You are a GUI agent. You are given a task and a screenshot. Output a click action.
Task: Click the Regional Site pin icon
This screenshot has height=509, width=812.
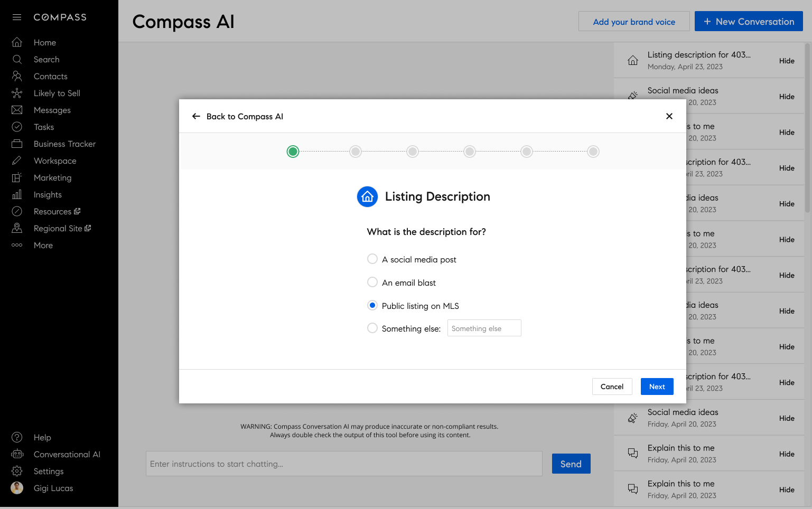pyautogui.click(x=17, y=228)
